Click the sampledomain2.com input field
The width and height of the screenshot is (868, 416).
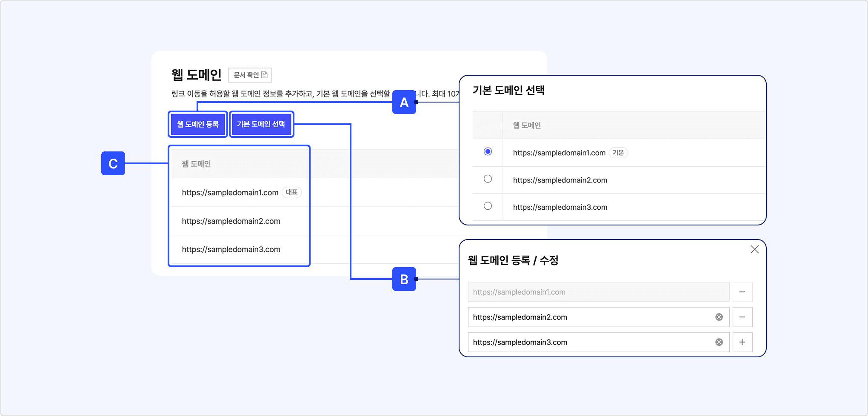pyautogui.click(x=587, y=317)
